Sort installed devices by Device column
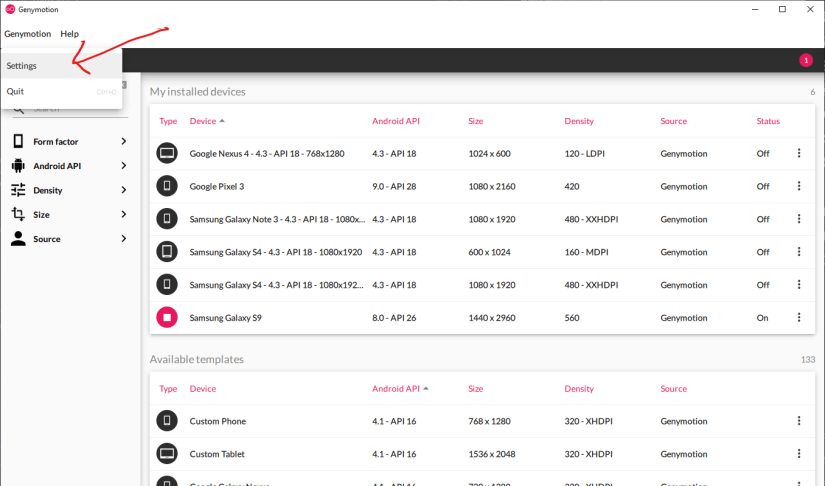 203,121
